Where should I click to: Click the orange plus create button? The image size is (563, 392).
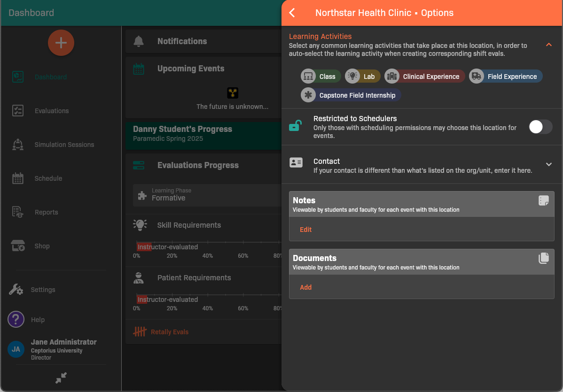point(61,43)
